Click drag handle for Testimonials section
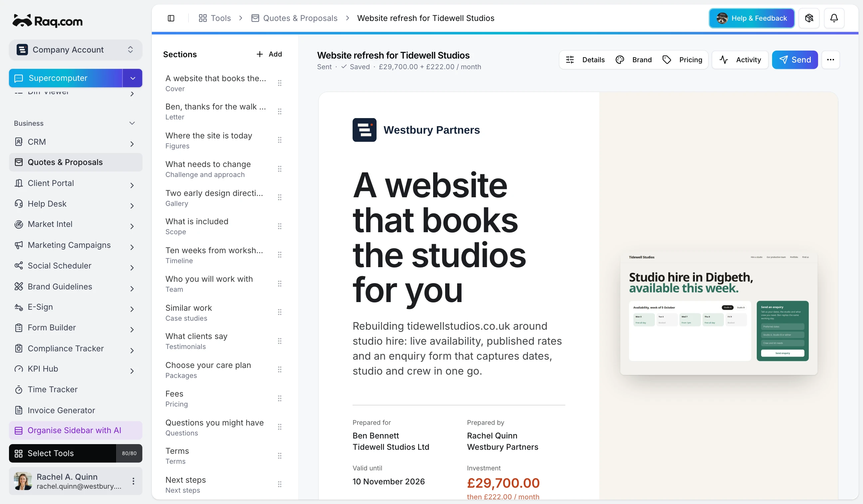 pos(279,341)
